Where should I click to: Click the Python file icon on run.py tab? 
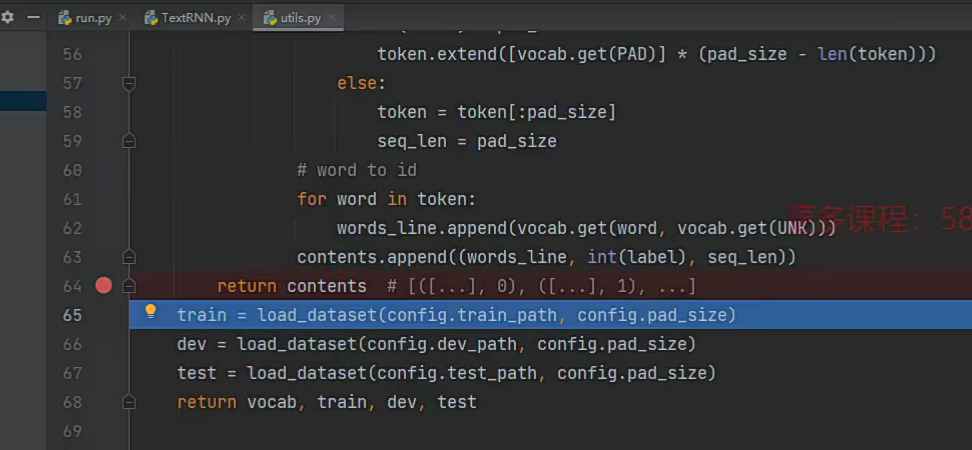point(65,18)
